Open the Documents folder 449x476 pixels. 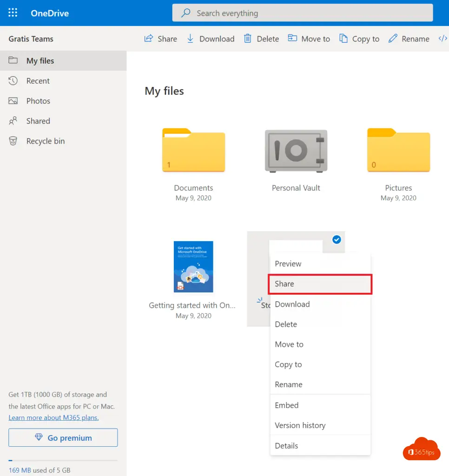[x=194, y=150]
